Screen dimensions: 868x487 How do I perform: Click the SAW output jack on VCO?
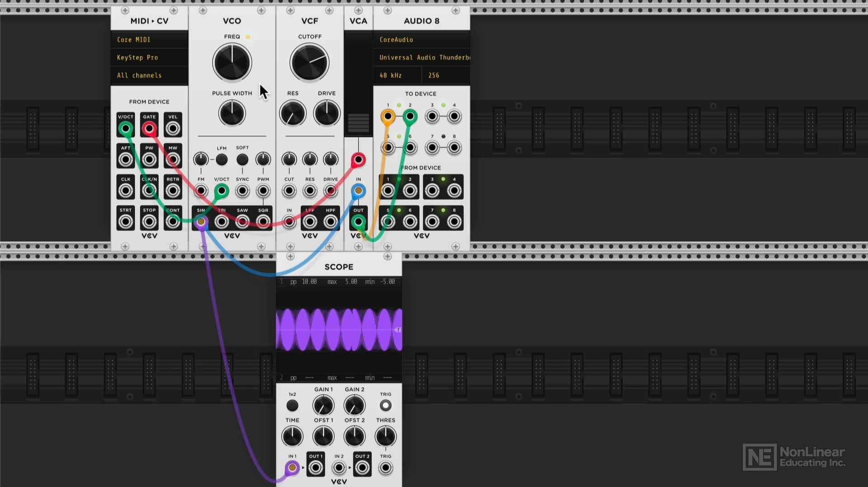point(242,222)
